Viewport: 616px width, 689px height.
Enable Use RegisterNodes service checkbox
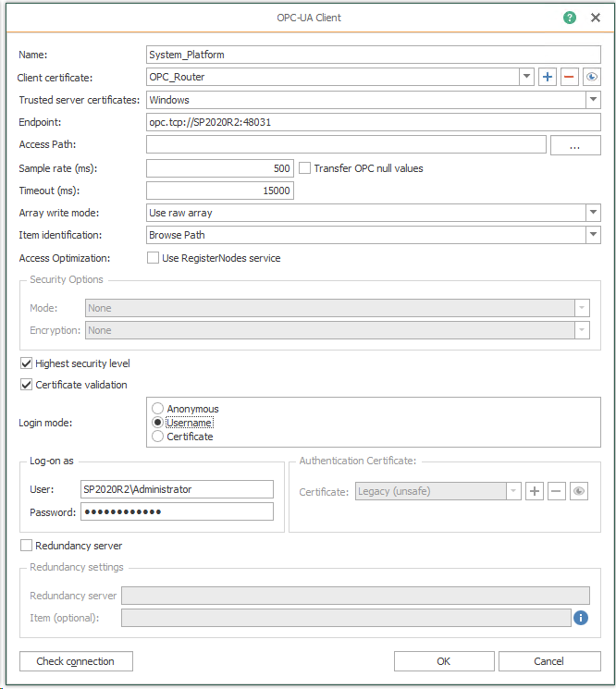pos(153,258)
